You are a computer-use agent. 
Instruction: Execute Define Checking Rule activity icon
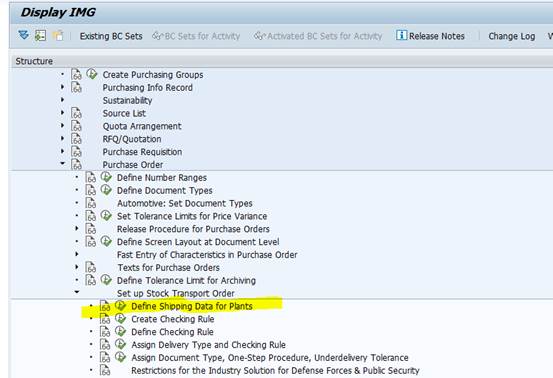[121, 331]
